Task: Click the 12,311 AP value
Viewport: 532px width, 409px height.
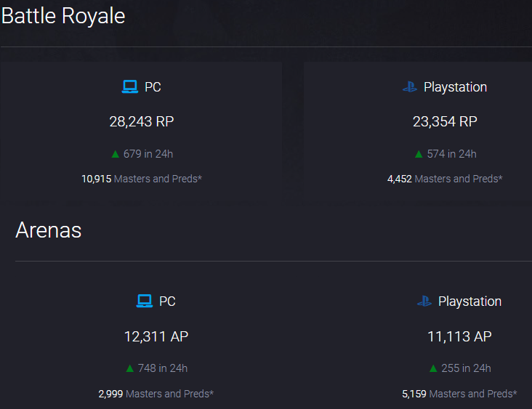Action: tap(156, 336)
